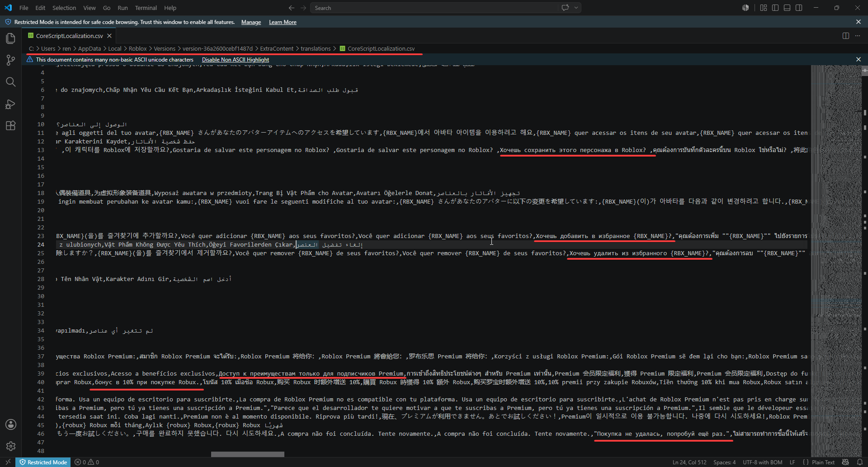
Task: Click the horizontal scrollbar thumb
Action: pos(248,454)
